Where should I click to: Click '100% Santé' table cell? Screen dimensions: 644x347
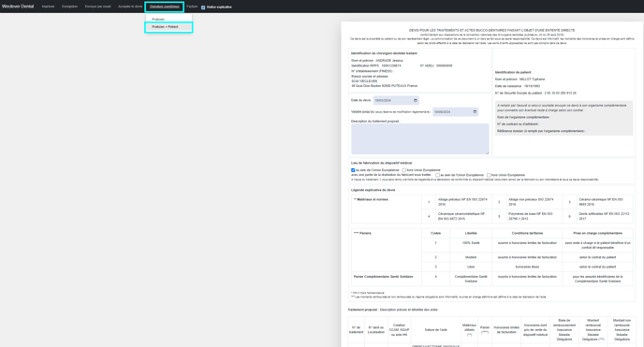pos(471,243)
